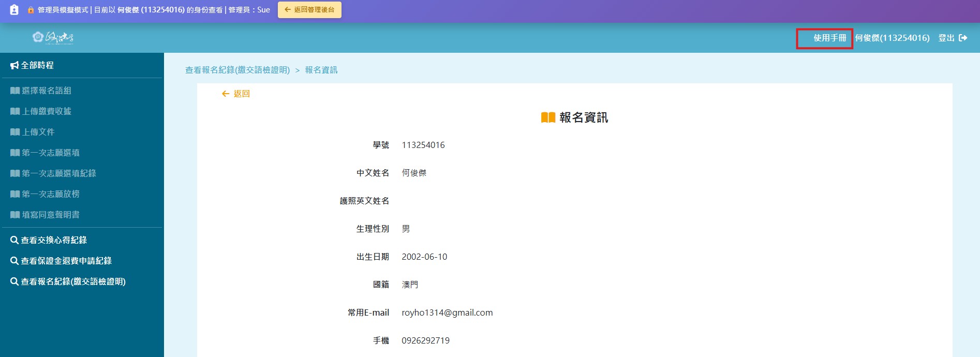Image resolution: width=980 pixels, height=357 pixels.
Task: Click gender value 男
Action: tap(406, 229)
